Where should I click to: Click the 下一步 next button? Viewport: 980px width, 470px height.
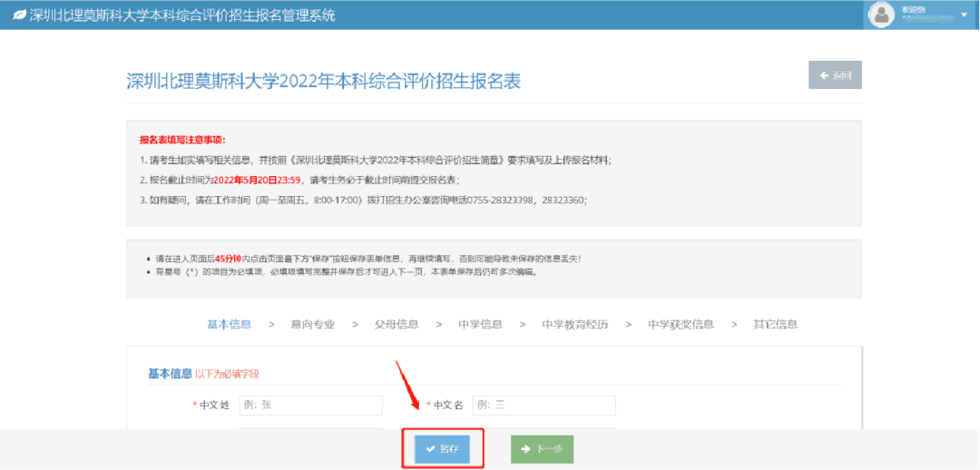coord(542,449)
